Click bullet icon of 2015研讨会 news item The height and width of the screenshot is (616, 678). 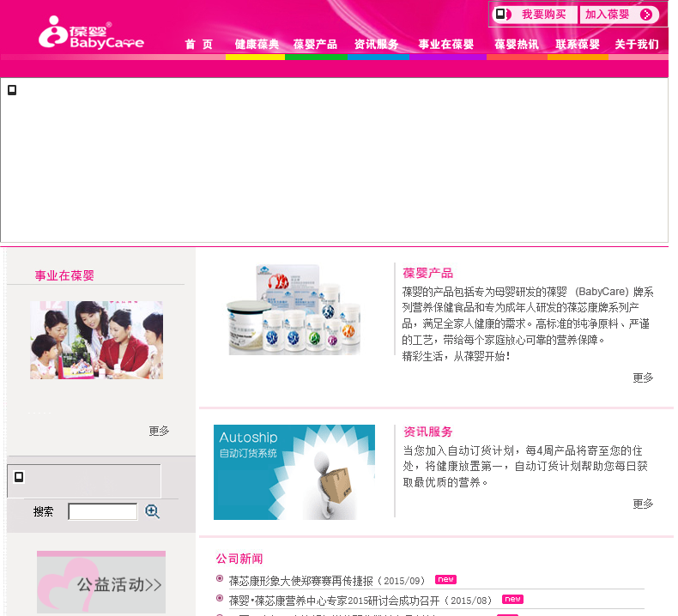click(x=220, y=598)
